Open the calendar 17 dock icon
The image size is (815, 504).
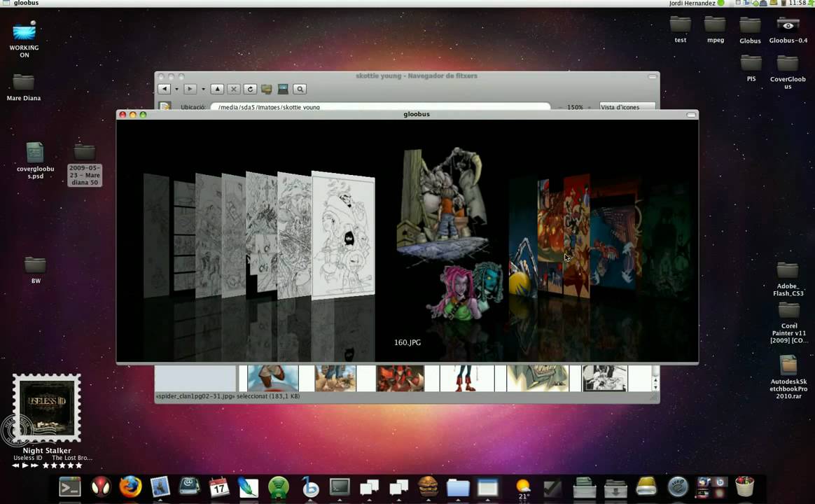pyautogui.click(x=219, y=487)
